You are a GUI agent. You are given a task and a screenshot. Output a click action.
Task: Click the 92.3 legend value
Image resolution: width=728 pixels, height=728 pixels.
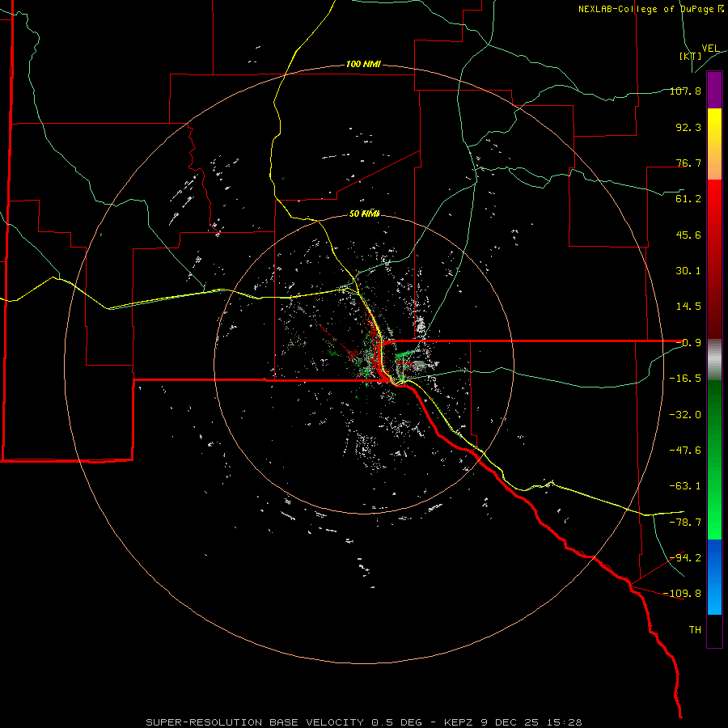coord(688,127)
